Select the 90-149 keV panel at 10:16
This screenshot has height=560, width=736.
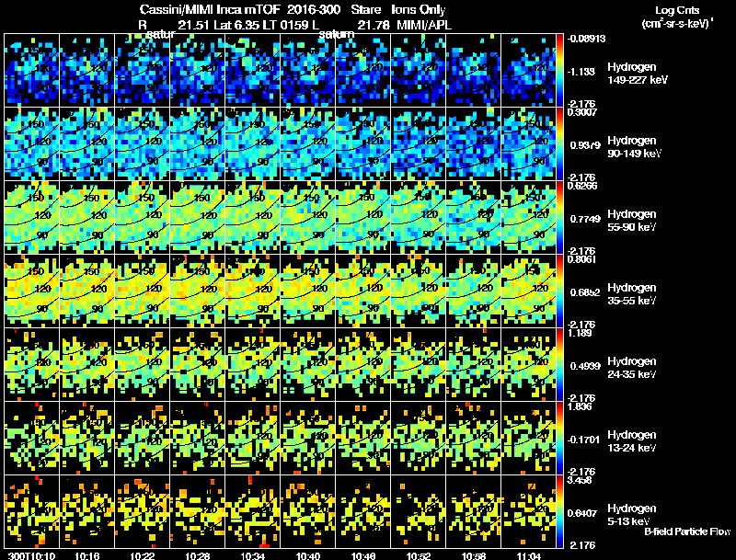pos(86,144)
